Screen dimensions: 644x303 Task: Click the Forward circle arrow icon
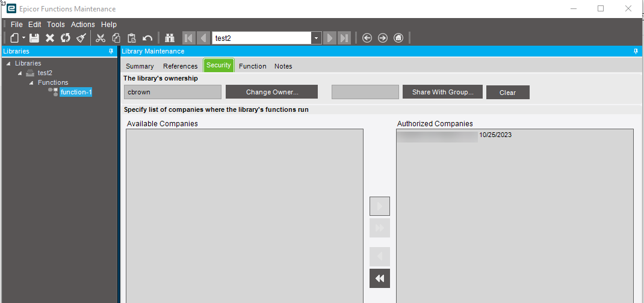point(382,38)
